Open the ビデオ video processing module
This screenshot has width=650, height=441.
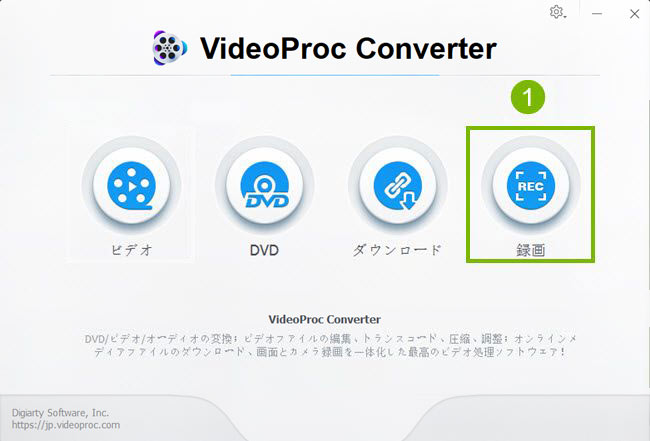[x=131, y=185]
